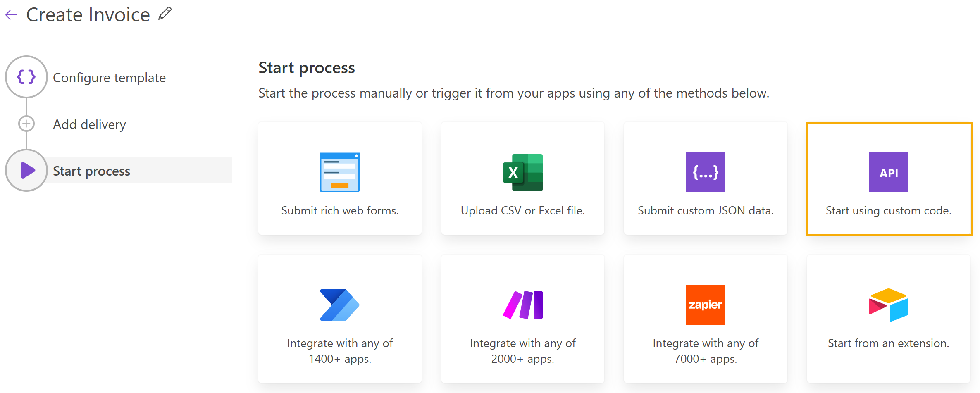
Task: Click the purple API icon
Action: [x=888, y=172]
